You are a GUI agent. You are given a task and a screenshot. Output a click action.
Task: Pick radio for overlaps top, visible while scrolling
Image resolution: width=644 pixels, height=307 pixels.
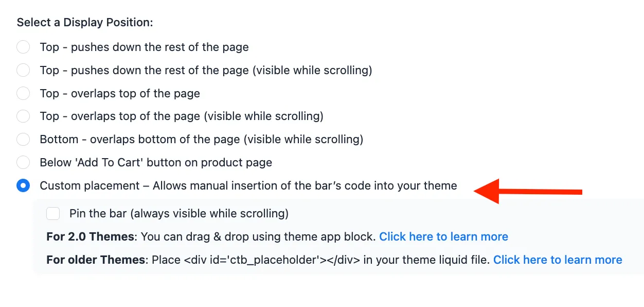(x=23, y=116)
